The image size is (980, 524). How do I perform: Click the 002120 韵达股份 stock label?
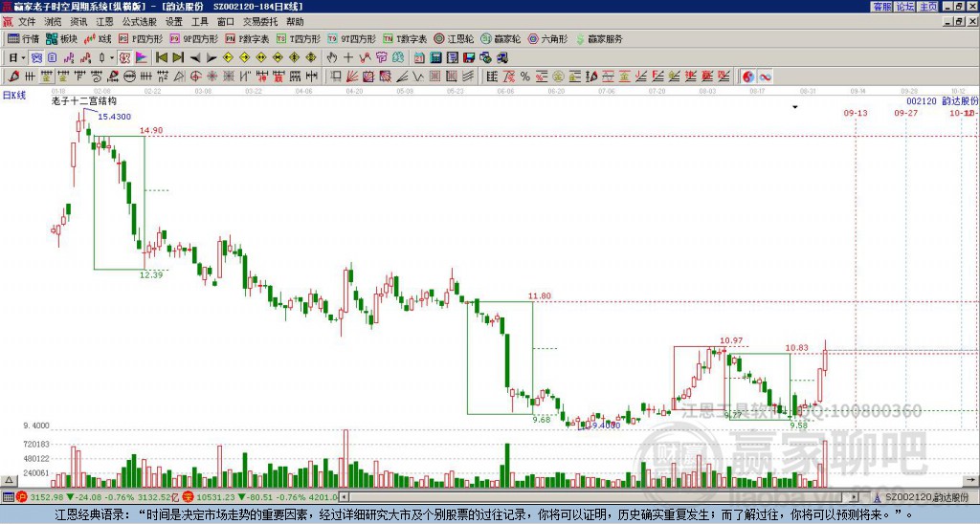coord(942,100)
